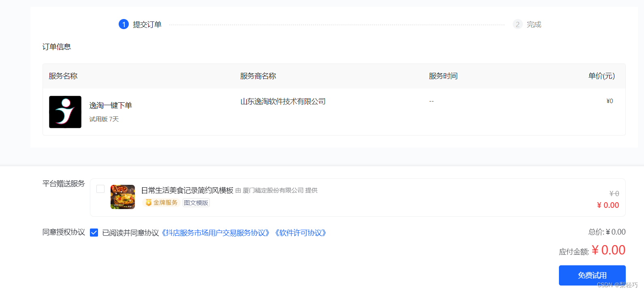Click 厦门稿定股份有限公司 provider text

273,190
